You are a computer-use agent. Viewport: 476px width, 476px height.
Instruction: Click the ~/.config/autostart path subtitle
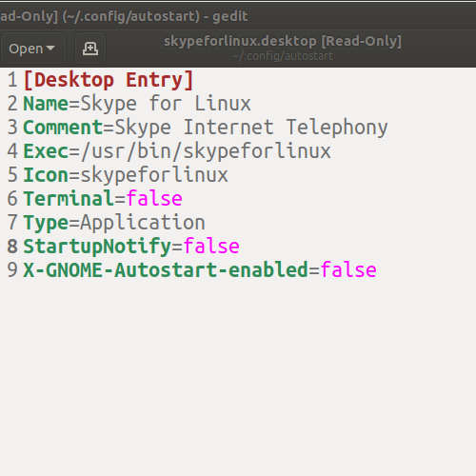[283, 56]
